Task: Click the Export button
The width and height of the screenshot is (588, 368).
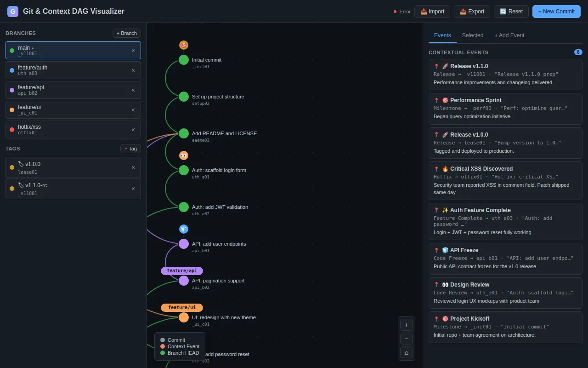Action: click(x=472, y=11)
